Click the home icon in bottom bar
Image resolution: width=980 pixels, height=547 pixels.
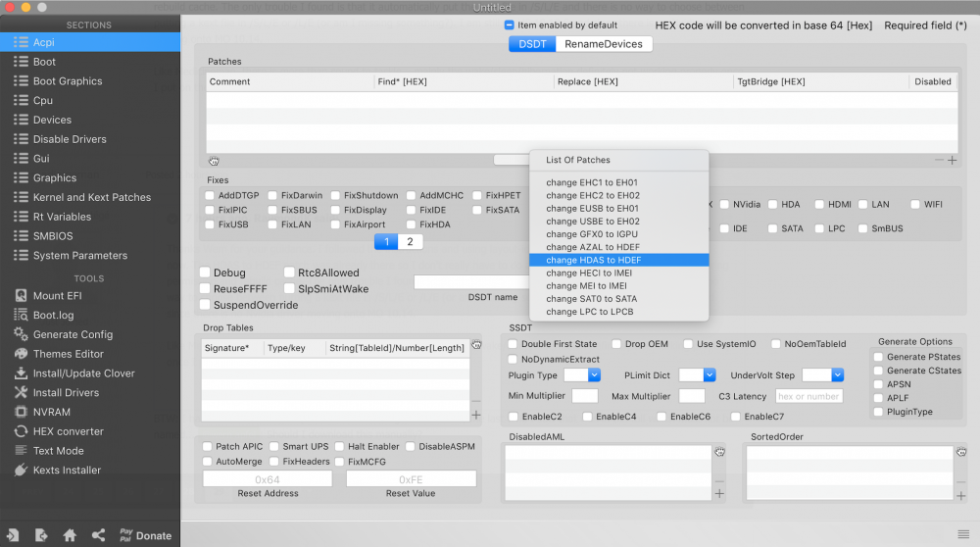(70, 535)
